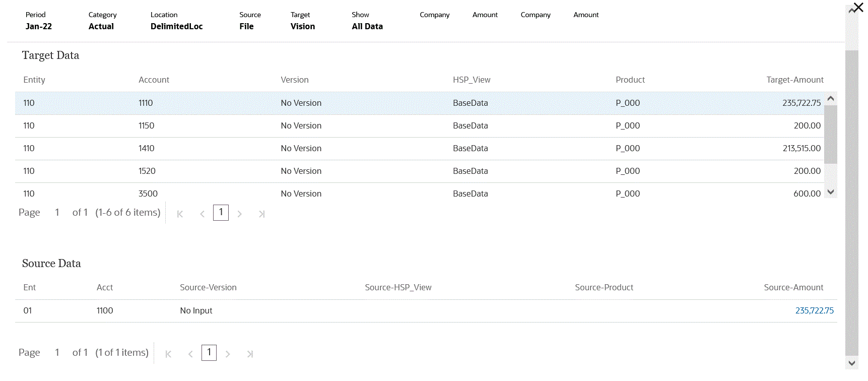Screen dimensions: 868x381
Task: Jump to last page of Target Data
Action: (261, 214)
